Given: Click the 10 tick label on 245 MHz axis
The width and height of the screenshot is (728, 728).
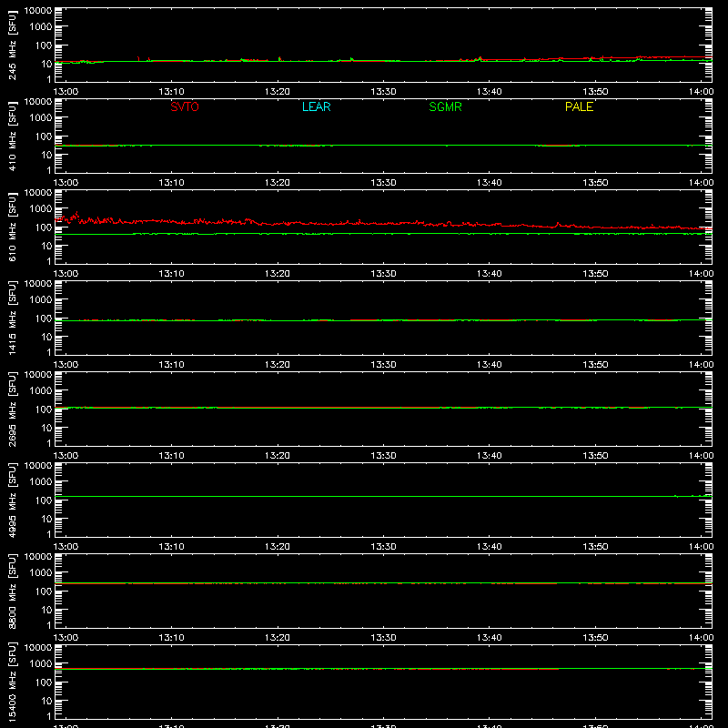Looking at the screenshot, I should [46, 64].
